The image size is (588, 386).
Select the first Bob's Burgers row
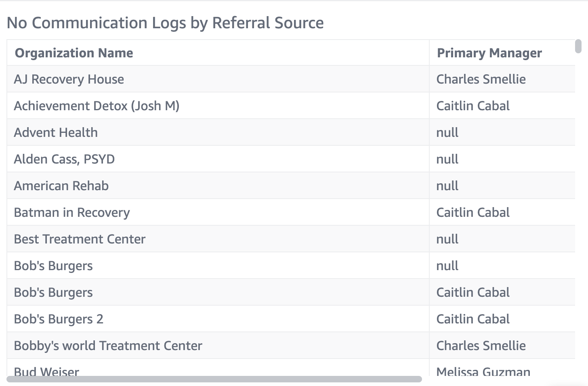53,265
